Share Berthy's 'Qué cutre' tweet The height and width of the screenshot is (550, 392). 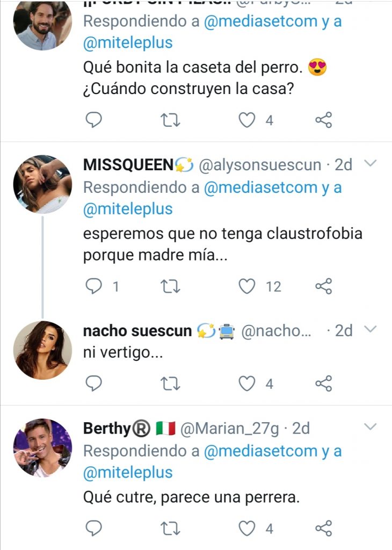pos(323,529)
